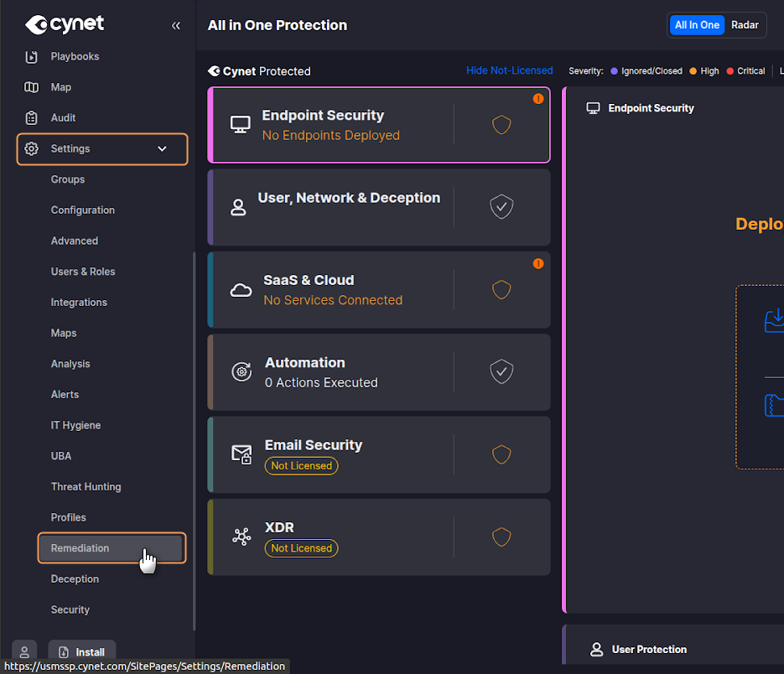Open the Audit menu item
The image size is (784, 674).
point(63,118)
